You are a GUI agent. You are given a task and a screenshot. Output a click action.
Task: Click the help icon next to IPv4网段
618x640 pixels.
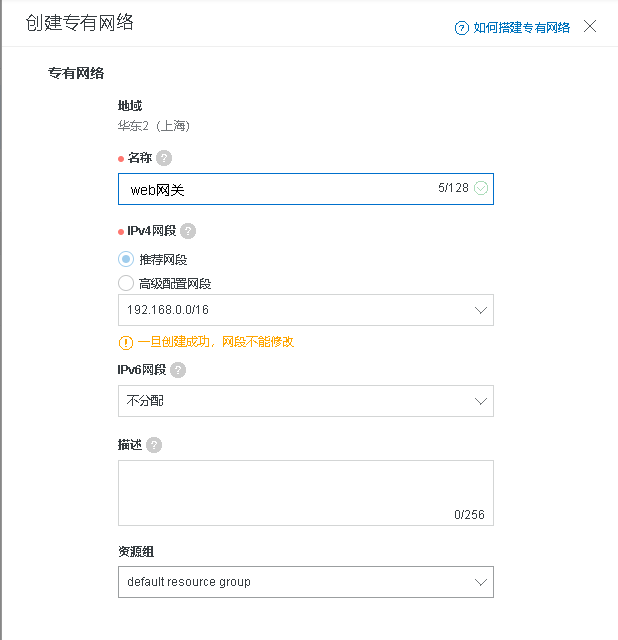tap(188, 231)
